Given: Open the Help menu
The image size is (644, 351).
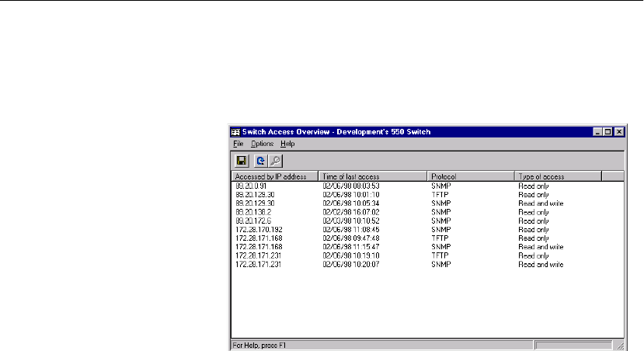Looking at the screenshot, I should point(288,144).
